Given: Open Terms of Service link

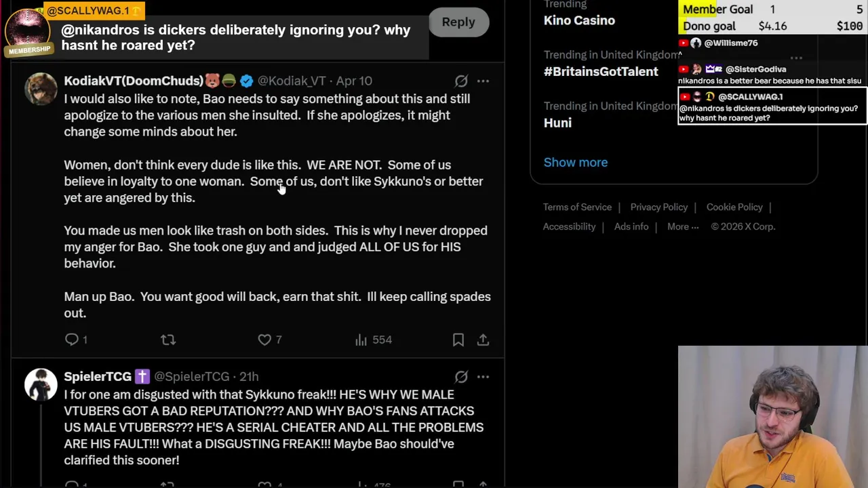Looking at the screenshot, I should [x=577, y=207].
